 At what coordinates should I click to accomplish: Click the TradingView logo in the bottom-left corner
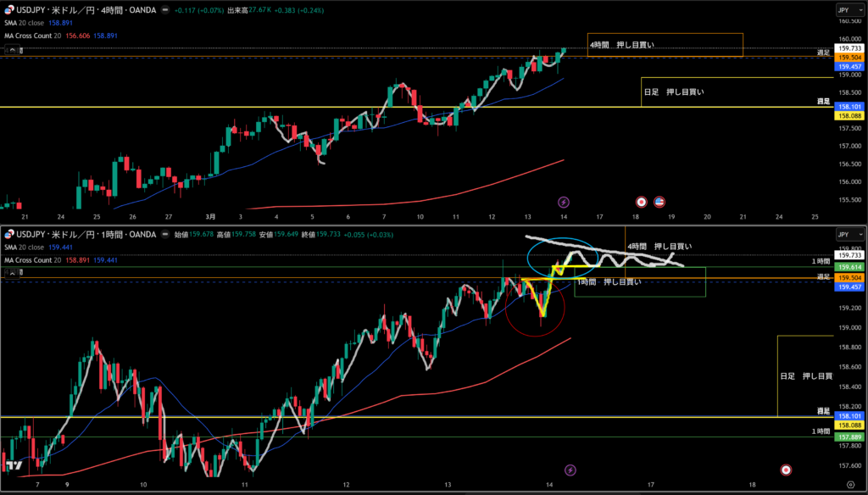(x=13, y=465)
